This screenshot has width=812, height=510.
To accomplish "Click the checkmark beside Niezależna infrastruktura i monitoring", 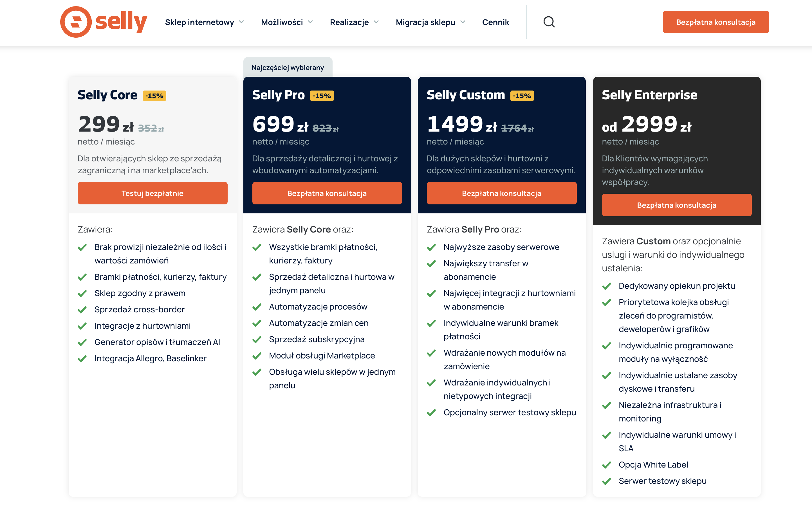I will point(606,406).
